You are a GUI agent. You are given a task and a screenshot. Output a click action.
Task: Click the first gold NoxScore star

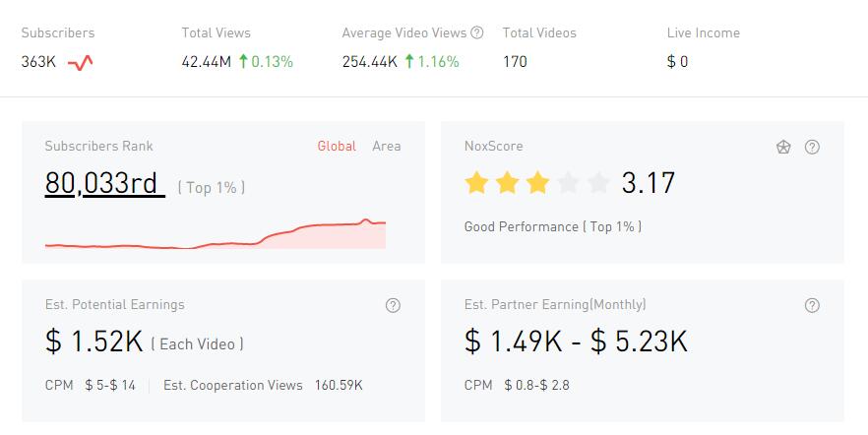[x=476, y=183]
